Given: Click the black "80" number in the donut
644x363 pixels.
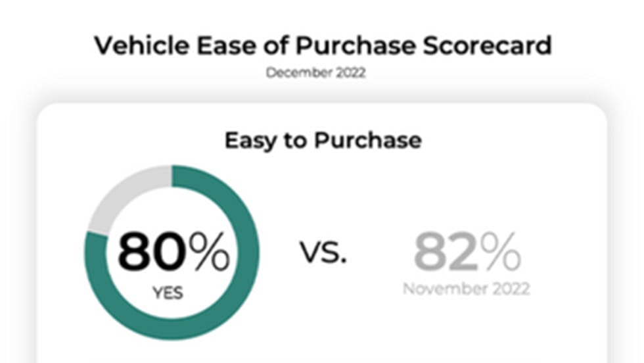Looking at the screenshot, I should [x=150, y=252].
